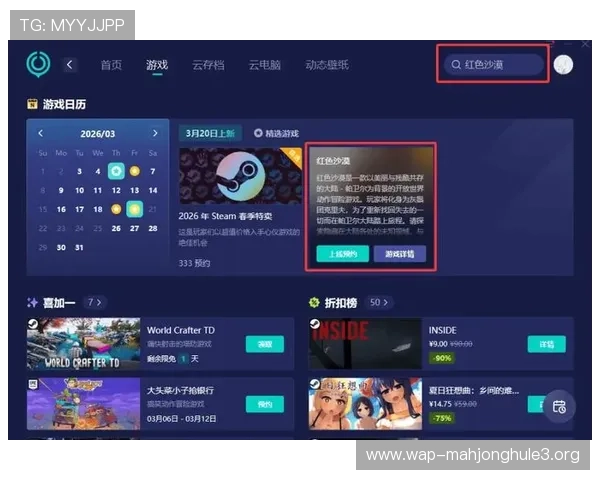Open the INSIDE game thumbnail
600x480 pixels.
coord(364,344)
